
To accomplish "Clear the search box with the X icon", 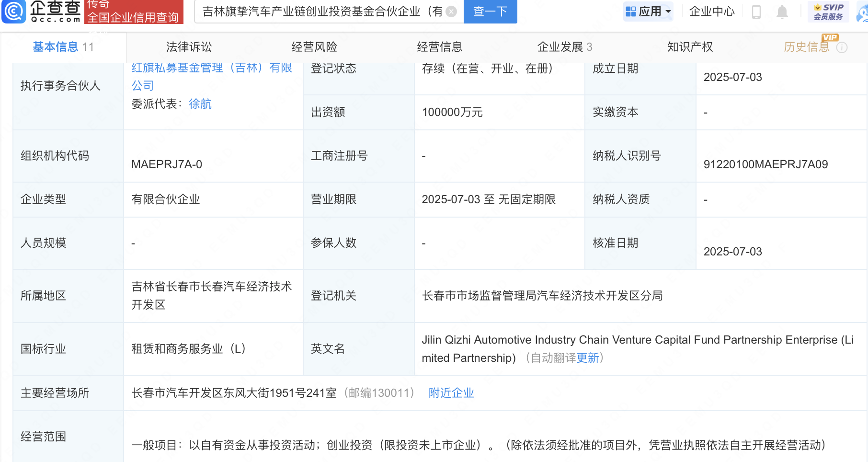I will (451, 12).
